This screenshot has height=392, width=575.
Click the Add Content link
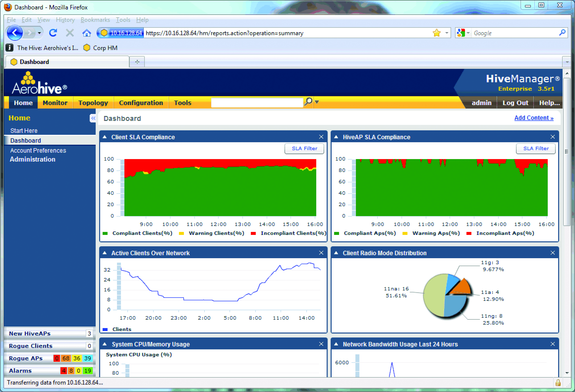click(534, 118)
